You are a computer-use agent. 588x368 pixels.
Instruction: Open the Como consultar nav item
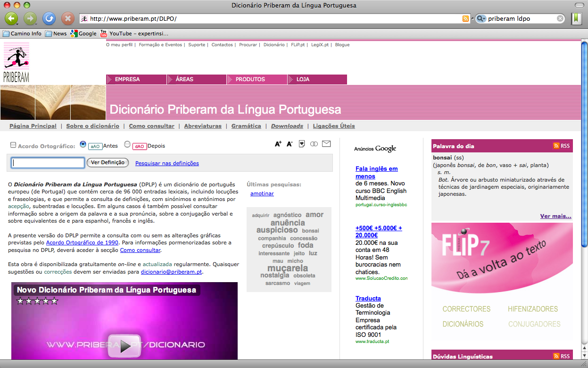pyautogui.click(x=152, y=126)
